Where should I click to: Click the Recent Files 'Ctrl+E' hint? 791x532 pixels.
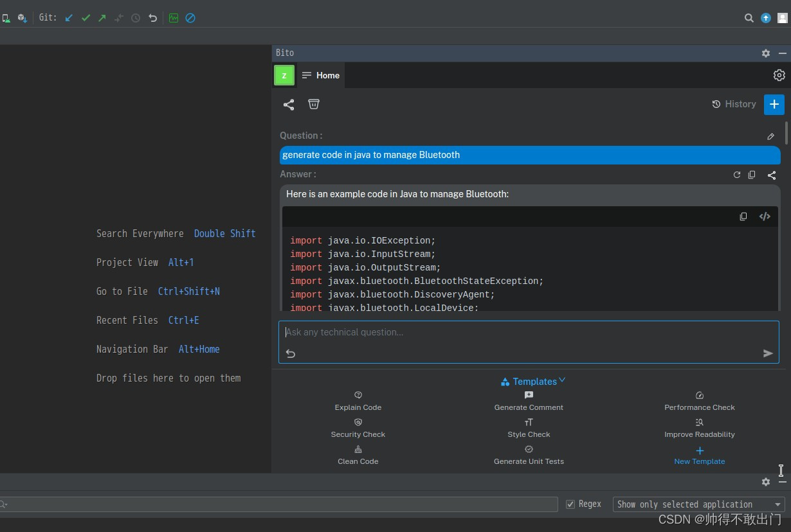point(184,321)
